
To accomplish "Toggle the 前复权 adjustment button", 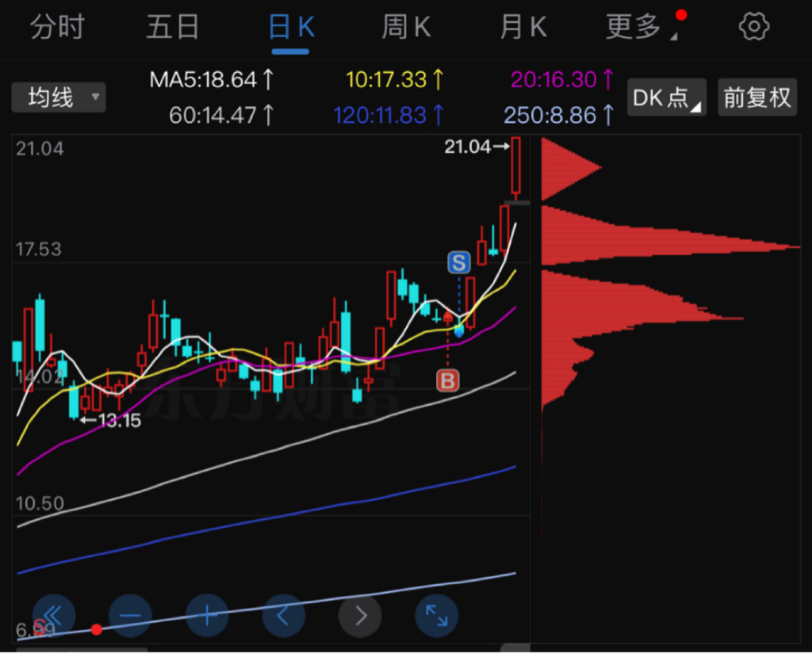I will click(757, 97).
